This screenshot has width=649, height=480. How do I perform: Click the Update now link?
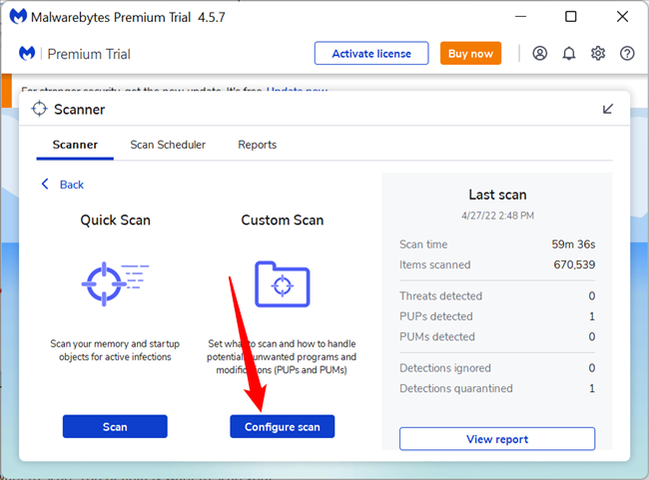297,91
